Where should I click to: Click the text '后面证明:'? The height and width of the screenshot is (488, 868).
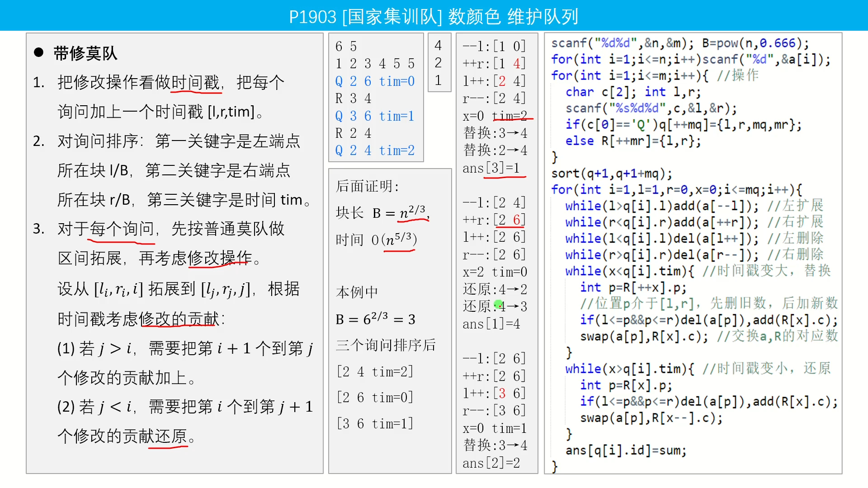pyautogui.click(x=368, y=186)
